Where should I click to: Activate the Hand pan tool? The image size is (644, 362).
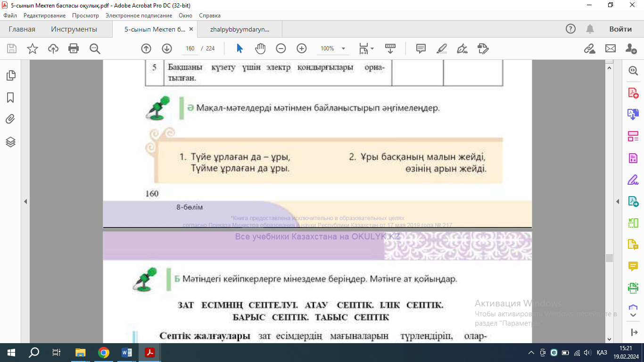260,49
